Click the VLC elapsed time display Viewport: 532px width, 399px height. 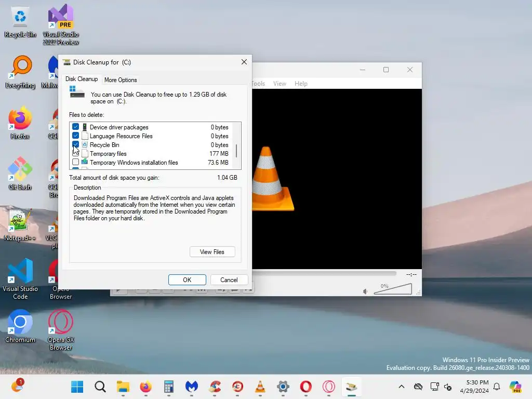[411, 274]
